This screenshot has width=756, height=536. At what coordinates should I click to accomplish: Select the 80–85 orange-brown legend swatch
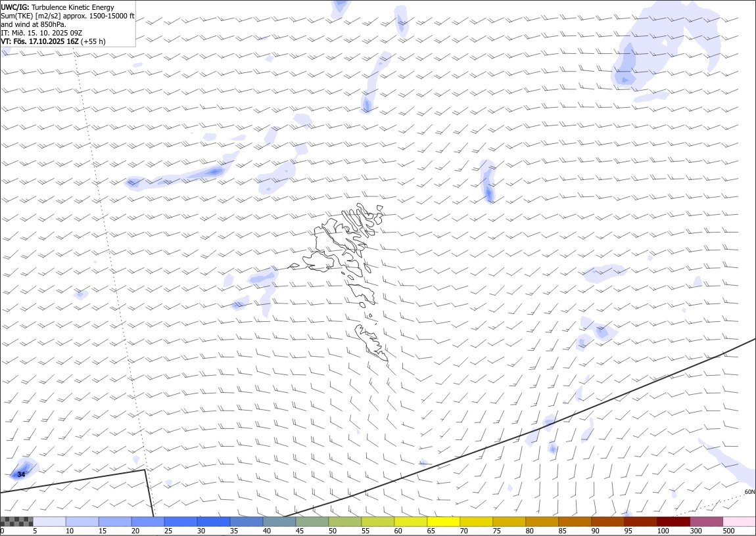[x=542, y=522]
